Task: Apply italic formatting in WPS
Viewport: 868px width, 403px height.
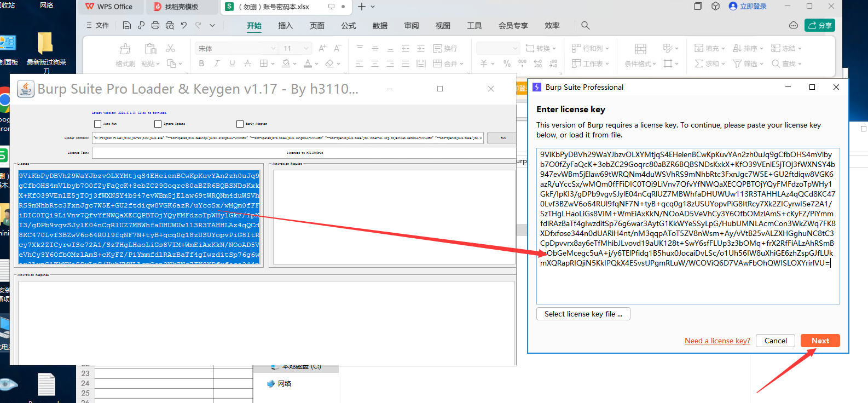Action: click(217, 64)
